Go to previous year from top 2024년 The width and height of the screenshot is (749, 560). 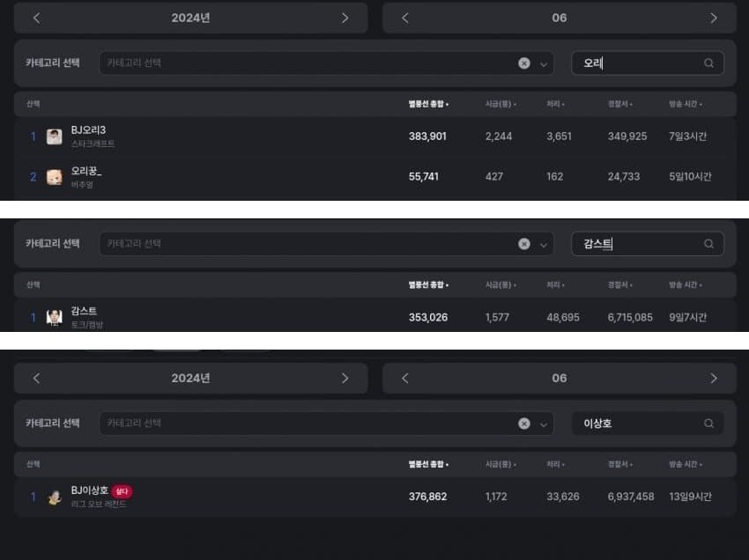(x=37, y=18)
